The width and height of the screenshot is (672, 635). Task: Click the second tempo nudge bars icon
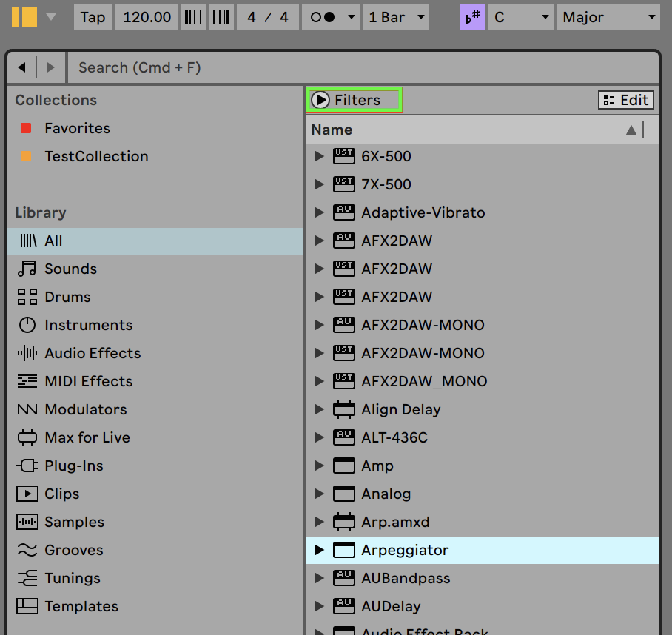tap(221, 17)
